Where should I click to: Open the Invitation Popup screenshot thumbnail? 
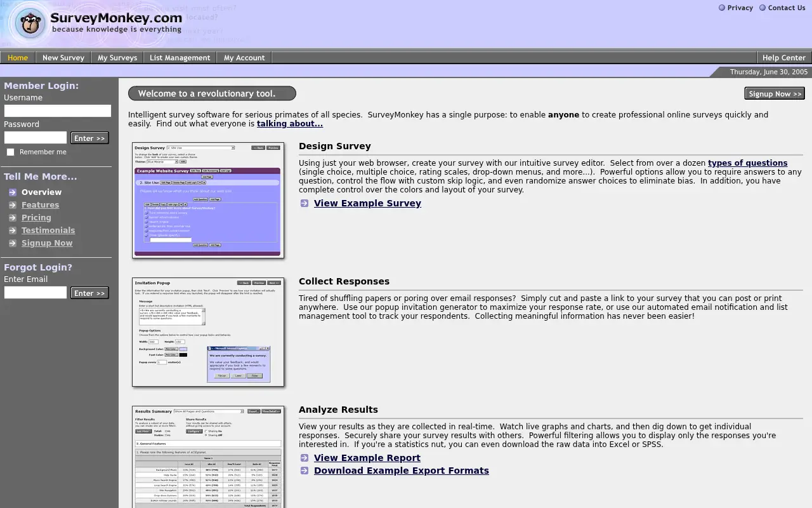207,332
